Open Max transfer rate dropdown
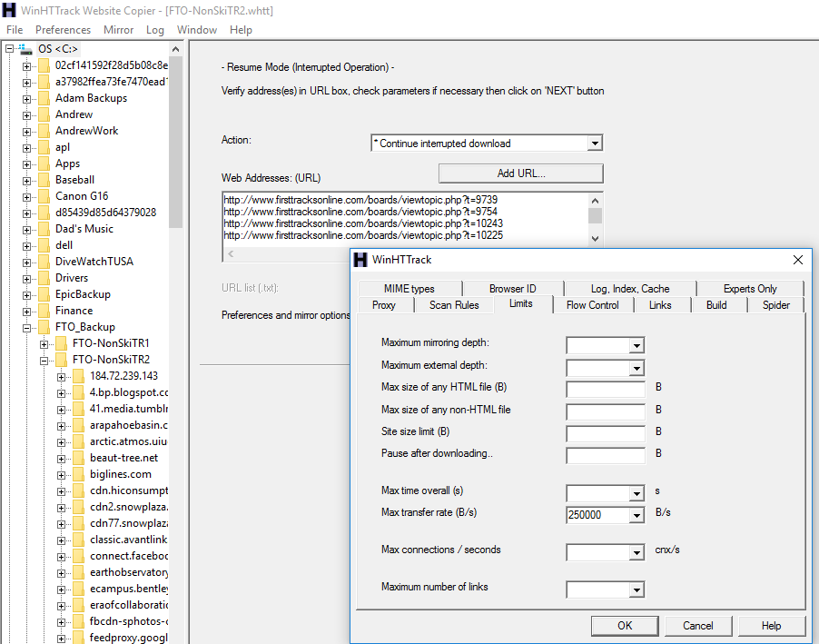Screen dimensions: 819x644 [636, 515]
